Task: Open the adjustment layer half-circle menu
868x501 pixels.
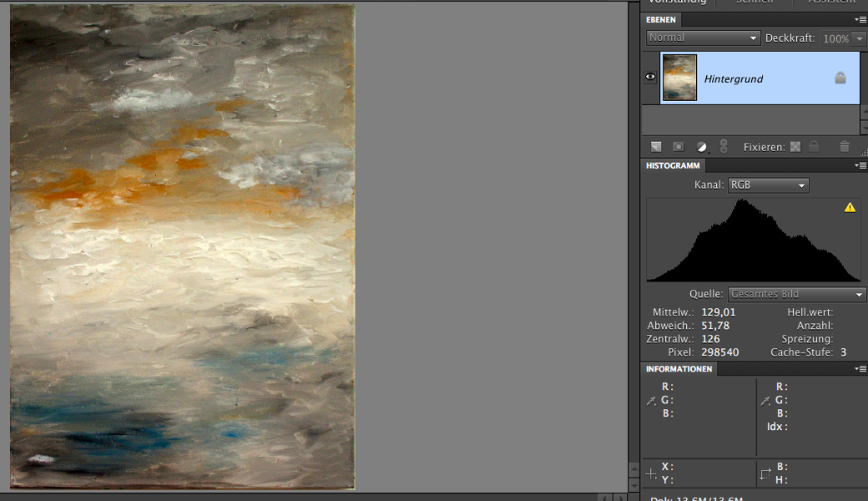Action: click(701, 147)
